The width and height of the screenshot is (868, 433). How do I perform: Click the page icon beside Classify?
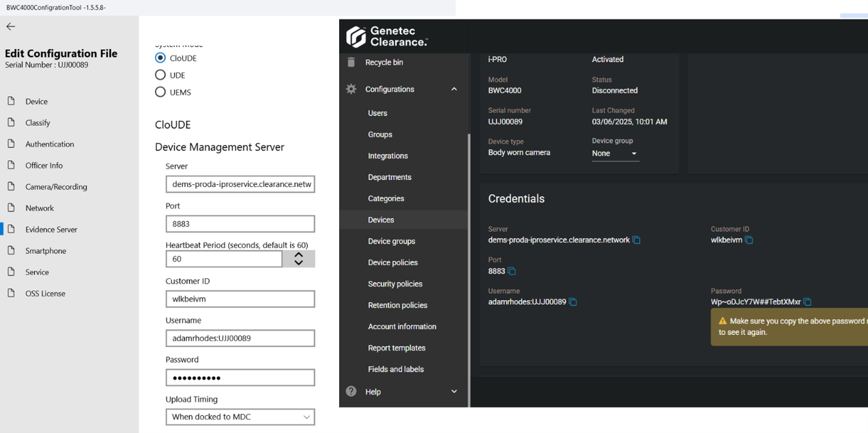click(11, 122)
